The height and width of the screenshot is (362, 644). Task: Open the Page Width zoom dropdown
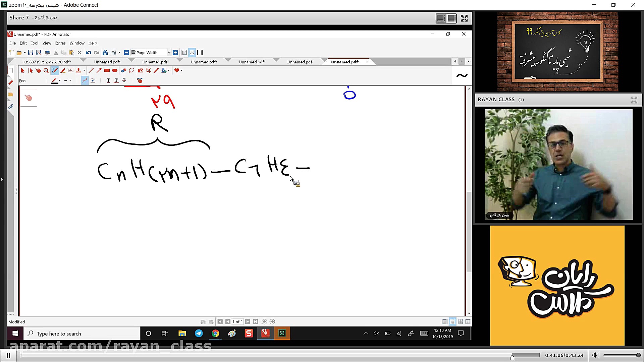[169, 53]
